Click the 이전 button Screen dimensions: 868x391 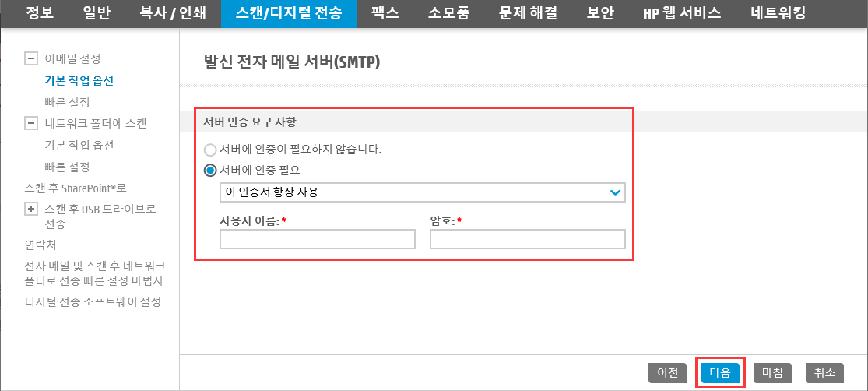pos(668,373)
